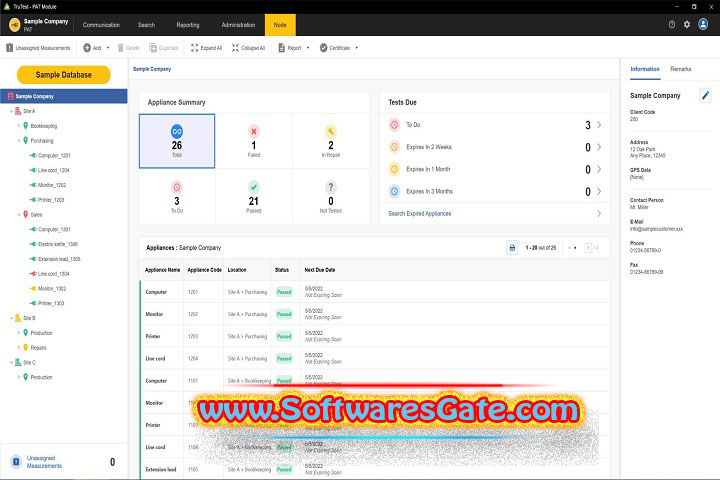Open the To Do tests due row

point(495,125)
